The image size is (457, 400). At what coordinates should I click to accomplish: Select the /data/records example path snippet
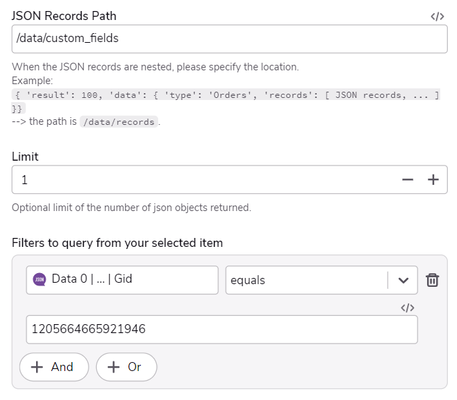(x=119, y=122)
